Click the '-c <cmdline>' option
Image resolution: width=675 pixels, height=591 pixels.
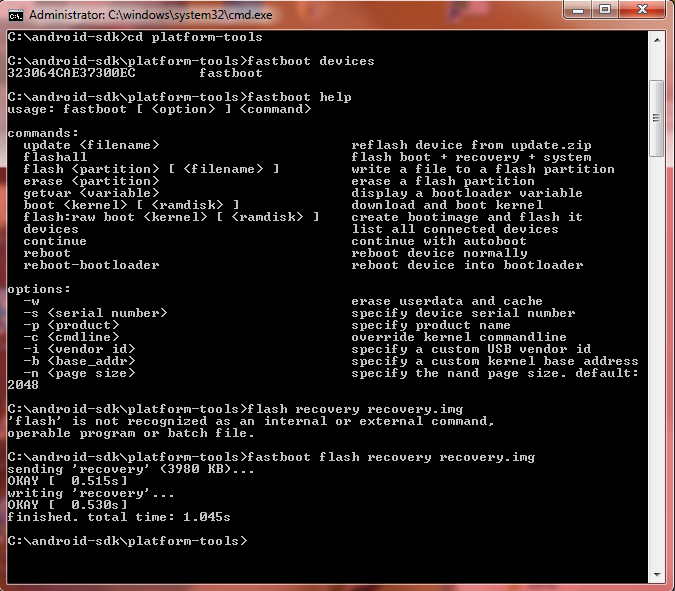coord(71,337)
